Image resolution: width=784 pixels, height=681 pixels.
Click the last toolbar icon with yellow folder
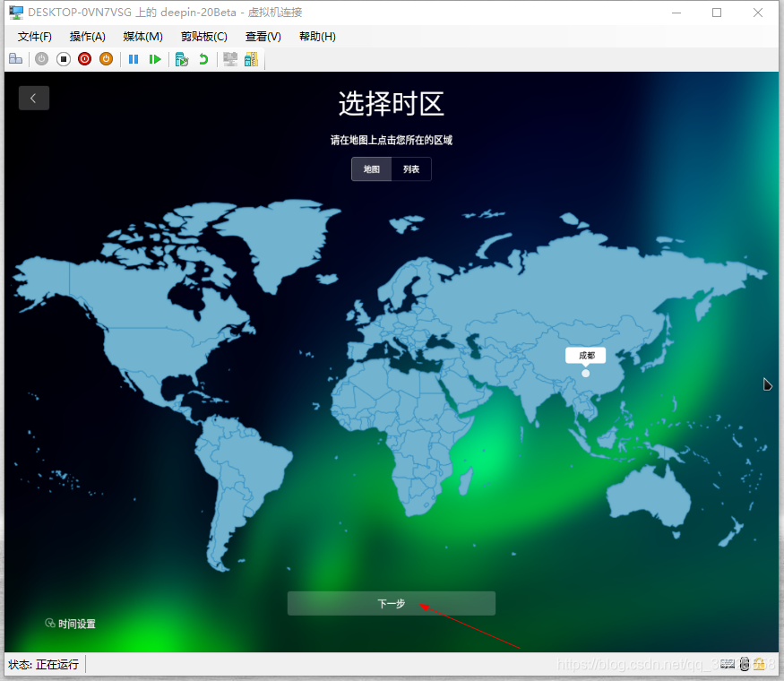point(251,59)
